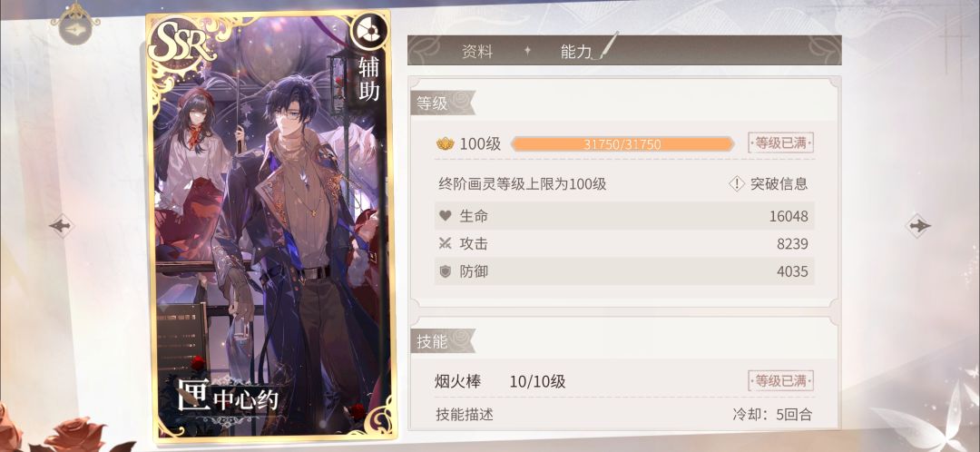Expand the 技能描述 skill description

click(465, 415)
